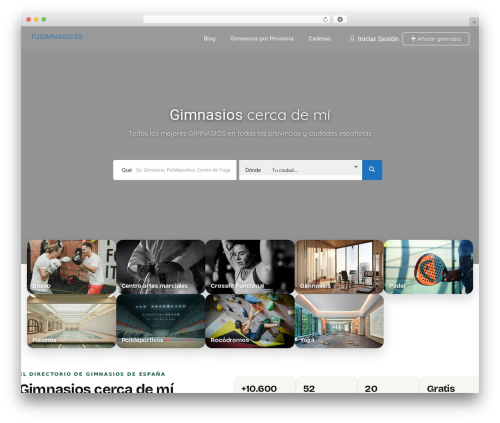Screen dimensions: 500x423
Task: Open Gimnasios por Provincia menu
Action: (262, 39)
